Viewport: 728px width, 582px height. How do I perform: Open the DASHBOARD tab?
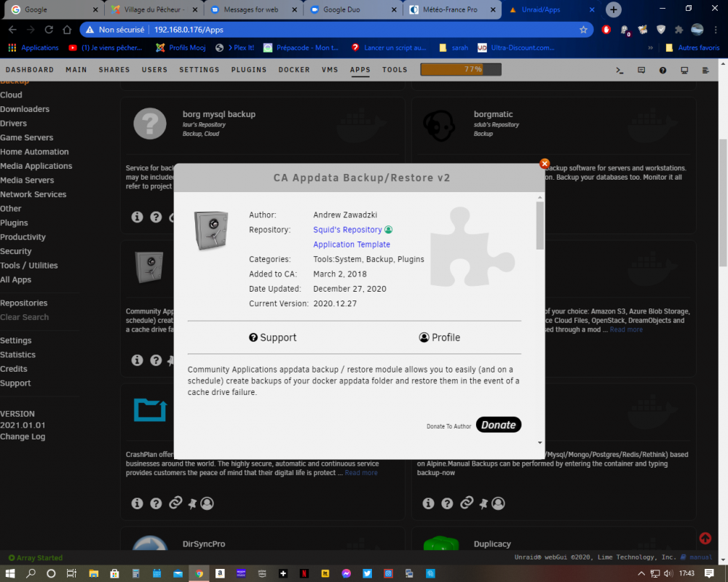[x=30, y=70]
